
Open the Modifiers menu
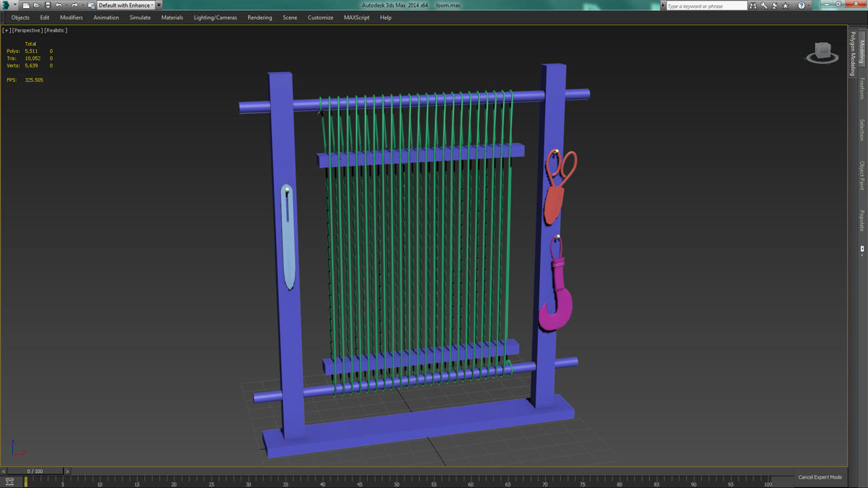tap(71, 18)
